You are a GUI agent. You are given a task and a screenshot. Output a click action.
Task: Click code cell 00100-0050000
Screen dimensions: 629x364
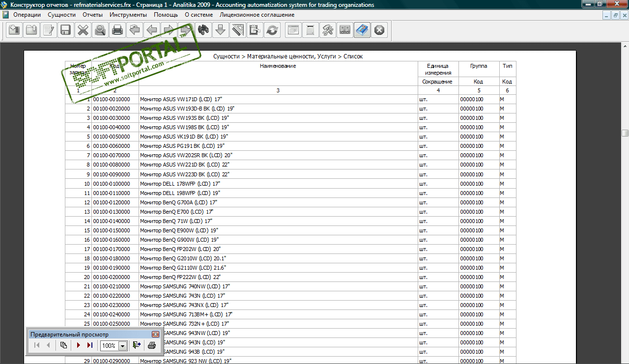[x=115, y=137]
